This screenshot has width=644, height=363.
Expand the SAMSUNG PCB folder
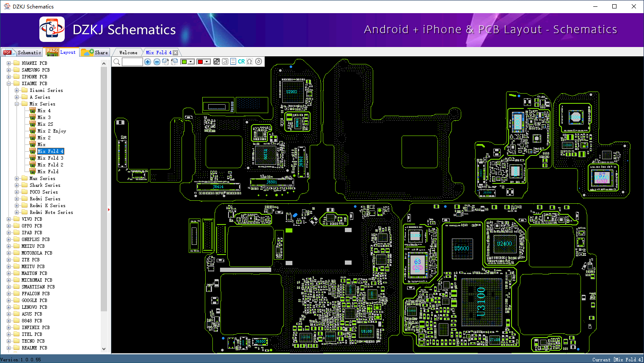[9, 70]
